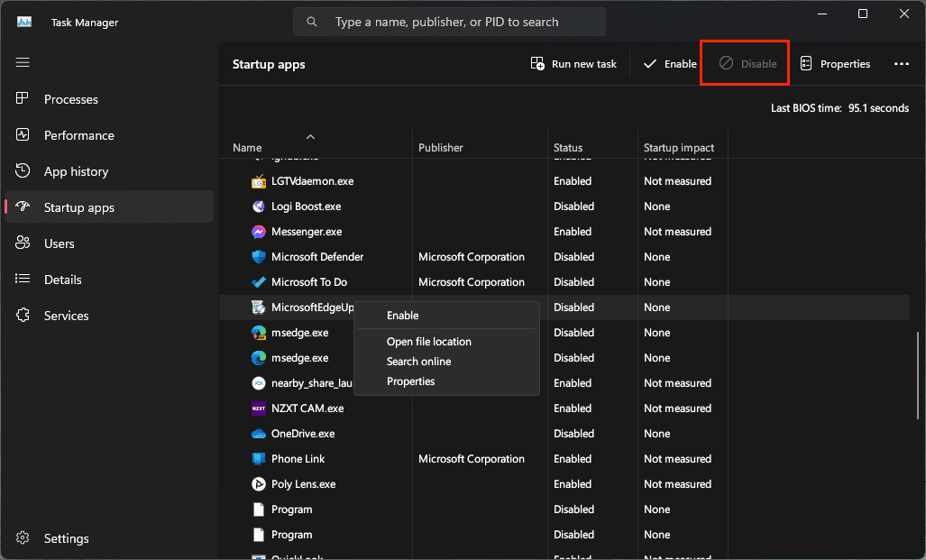Click the App history clock icon
926x560 pixels.
(23, 170)
